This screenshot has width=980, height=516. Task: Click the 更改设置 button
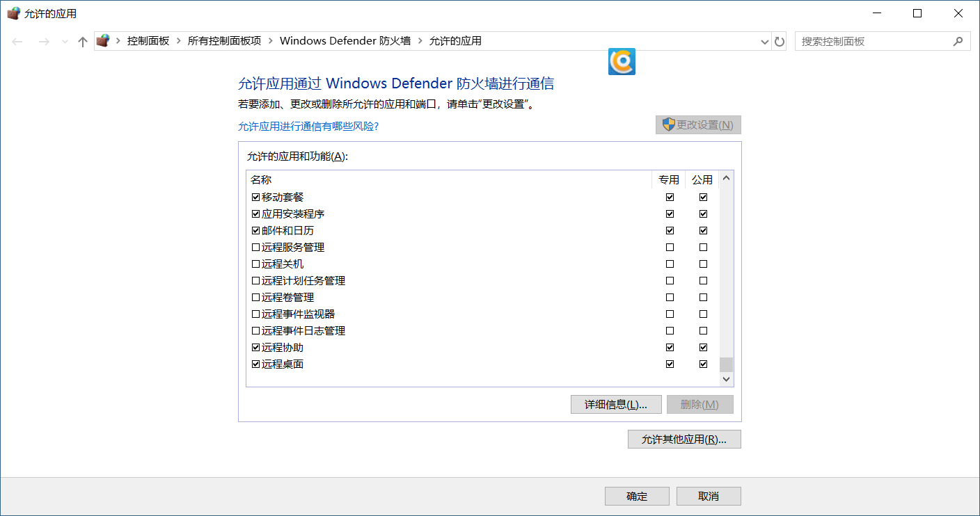click(x=698, y=125)
